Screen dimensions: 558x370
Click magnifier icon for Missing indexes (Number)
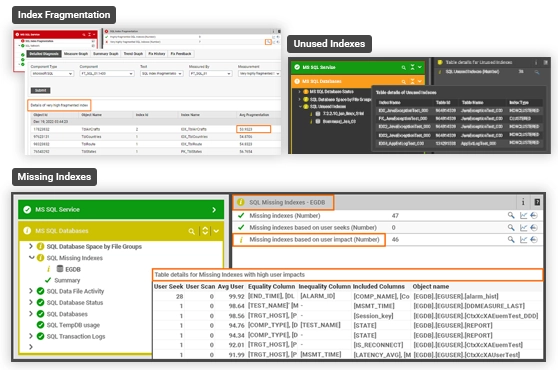click(511, 215)
